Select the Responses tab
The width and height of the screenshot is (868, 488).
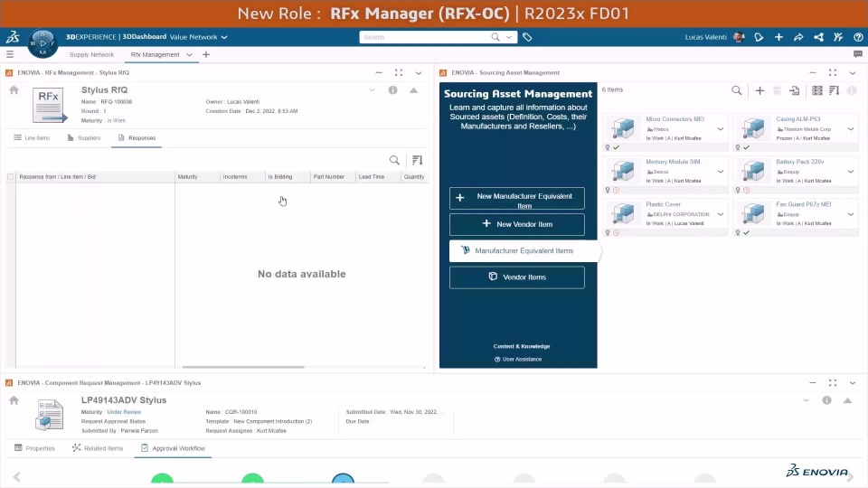(x=137, y=137)
